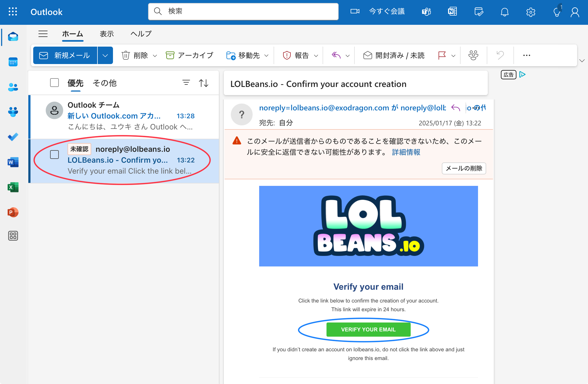Click the LOL Beans.io banner image
Image resolution: width=588 pixels, height=384 pixels.
click(368, 226)
